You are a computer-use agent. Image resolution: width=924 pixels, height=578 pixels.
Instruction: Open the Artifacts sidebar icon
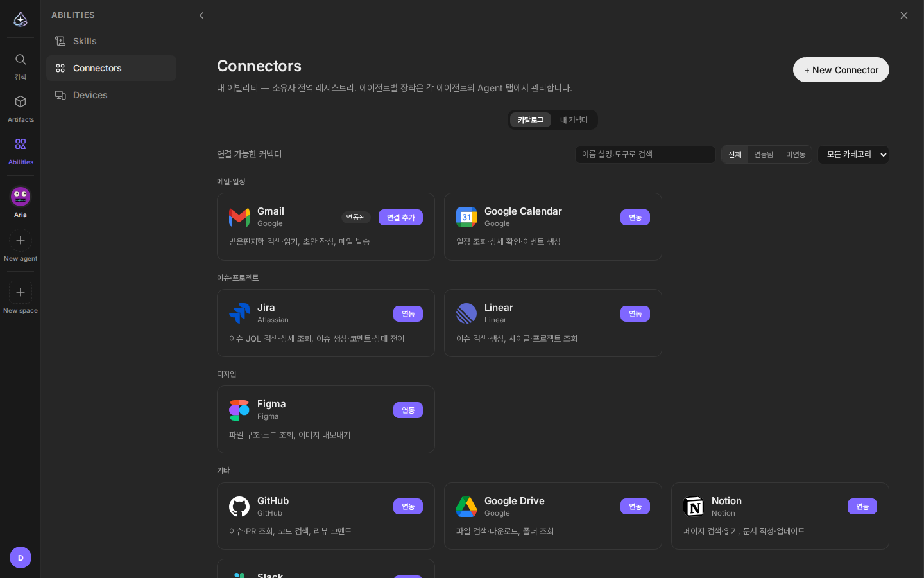[x=21, y=102]
